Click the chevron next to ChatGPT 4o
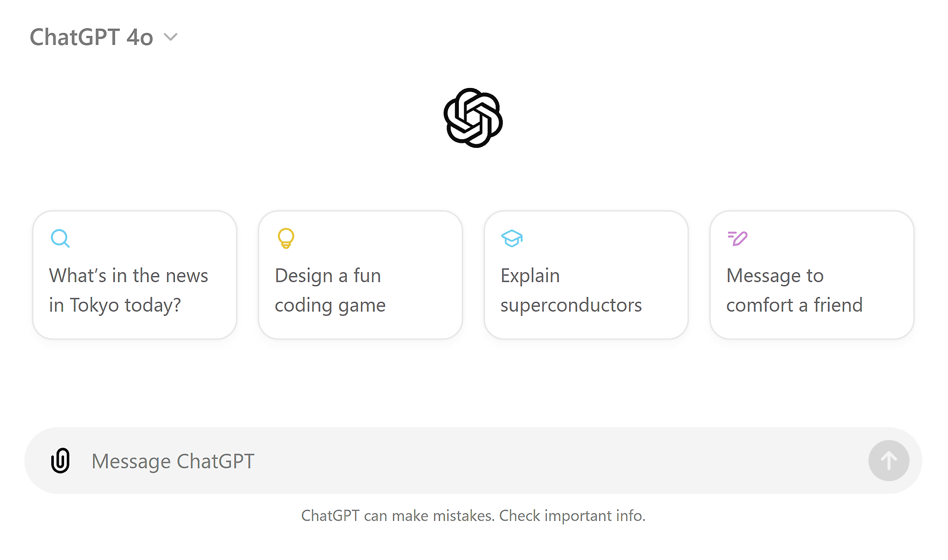 (170, 38)
